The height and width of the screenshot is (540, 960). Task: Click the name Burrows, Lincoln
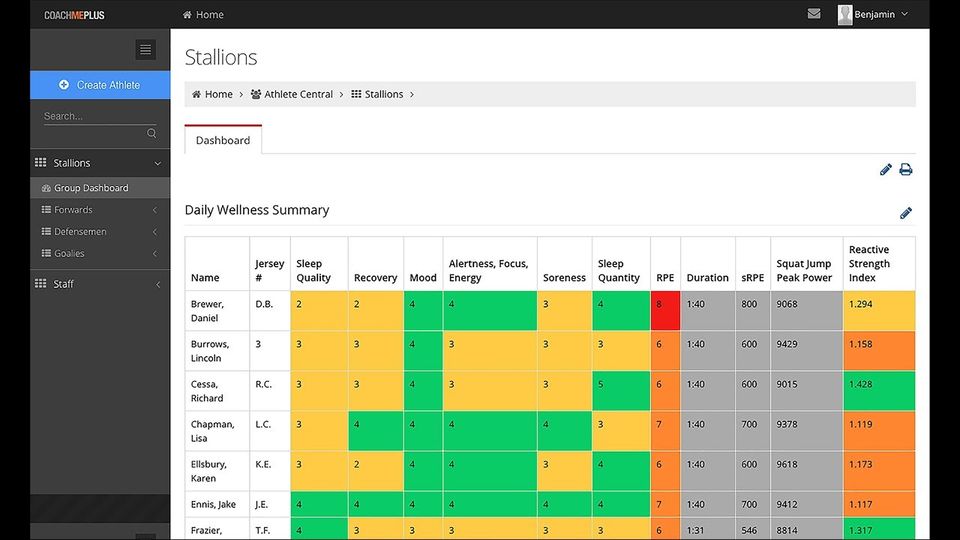209,351
